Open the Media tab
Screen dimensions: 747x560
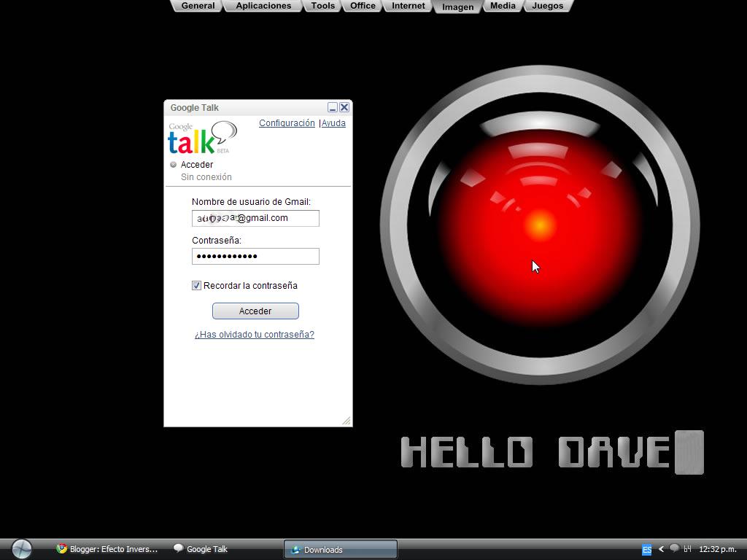point(503,6)
